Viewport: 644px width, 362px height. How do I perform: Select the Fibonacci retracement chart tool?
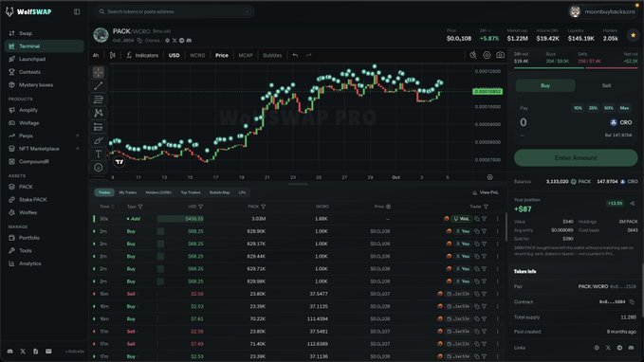pos(98,100)
